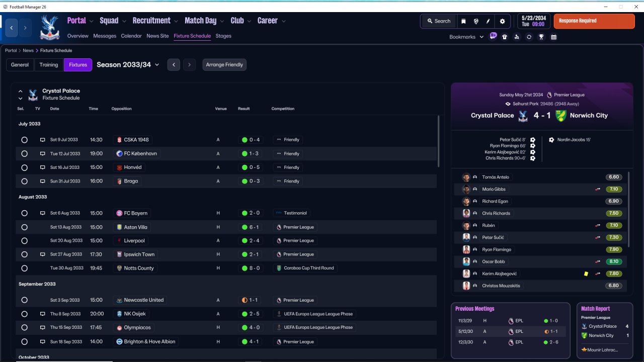Click the Norwich City crest in match summary

[x=561, y=115]
